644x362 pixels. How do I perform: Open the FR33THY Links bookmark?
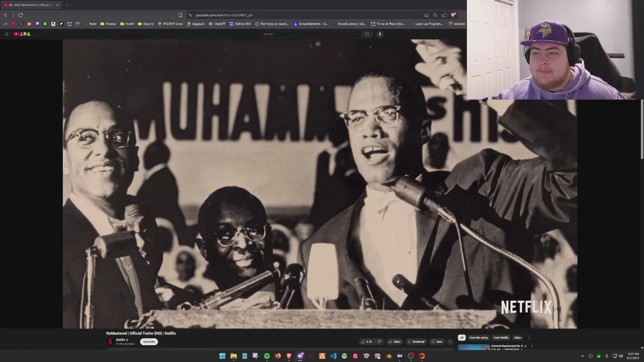(x=171, y=24)
